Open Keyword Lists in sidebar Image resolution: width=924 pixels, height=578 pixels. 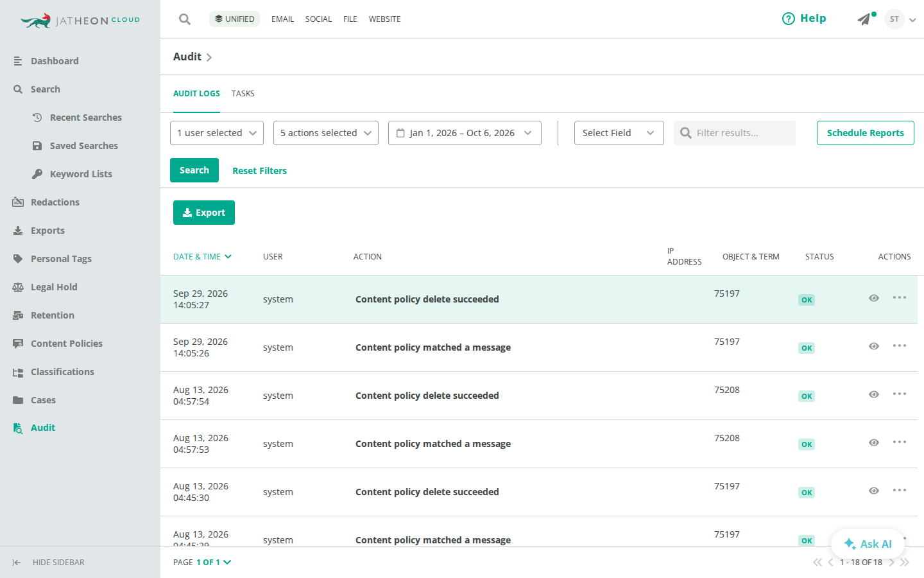pyautogui.click(x=80, y=174)
